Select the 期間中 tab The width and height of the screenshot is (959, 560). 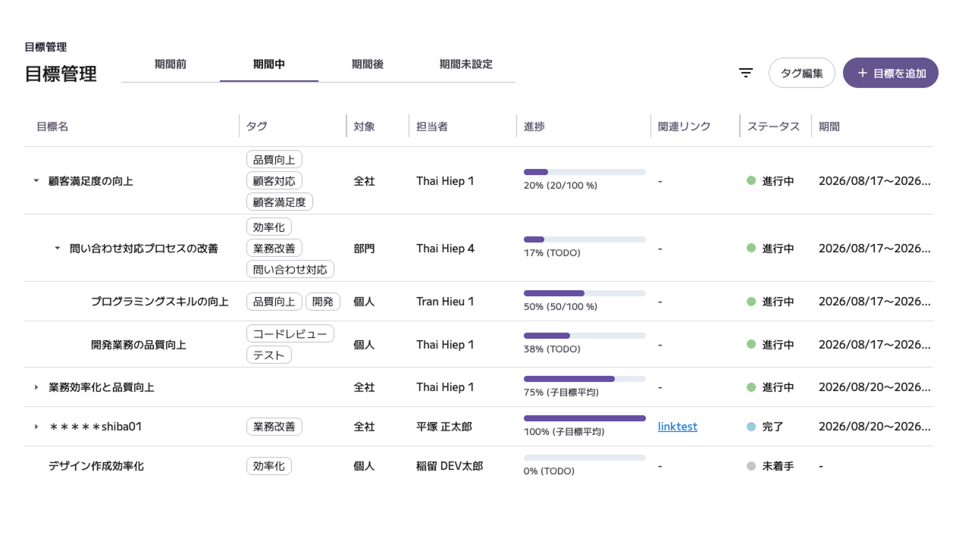pos(269,64)
